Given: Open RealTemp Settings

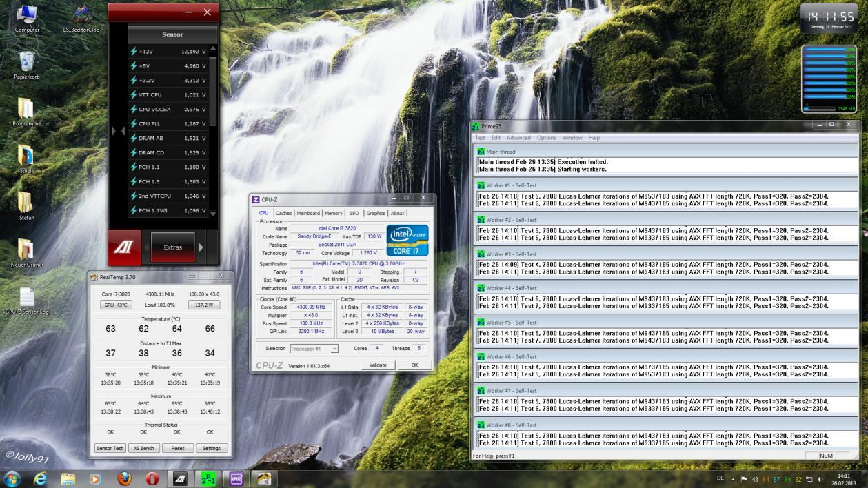Looking at the screenshot, I should point(211,448).
